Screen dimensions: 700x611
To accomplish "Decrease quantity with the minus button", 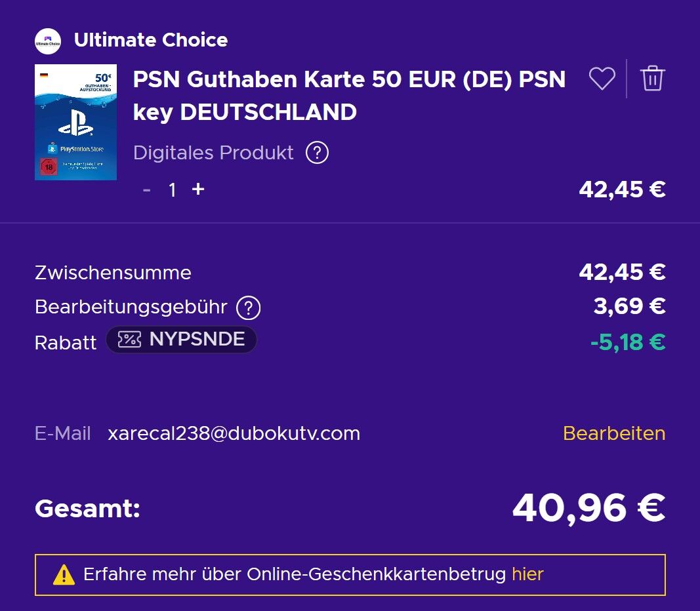I will 147,190.
